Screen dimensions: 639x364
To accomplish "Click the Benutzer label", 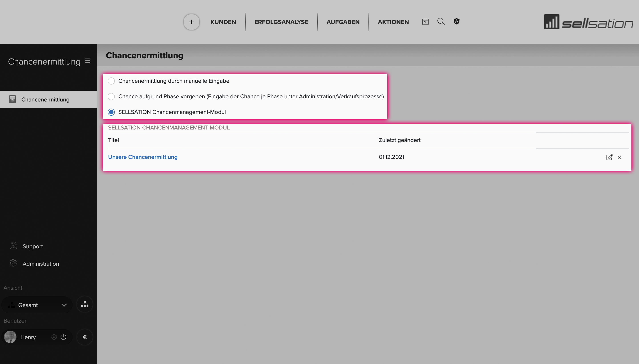I will [15, 321].
